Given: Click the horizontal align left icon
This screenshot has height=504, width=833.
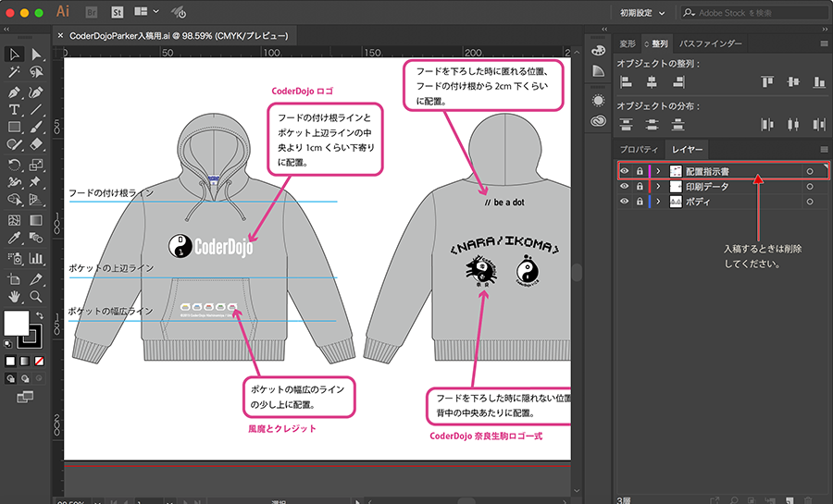Looking at the screenshot, I should click(x=627, y=82).
